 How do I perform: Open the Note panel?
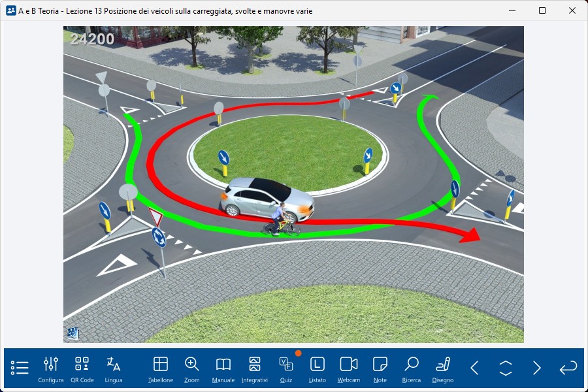(380, 368)
